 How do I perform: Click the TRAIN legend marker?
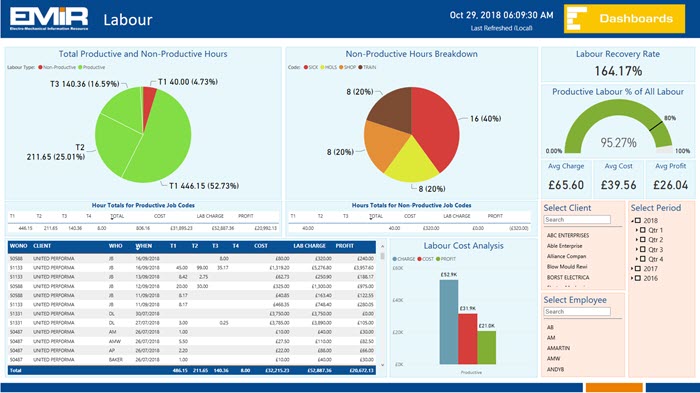360,67
